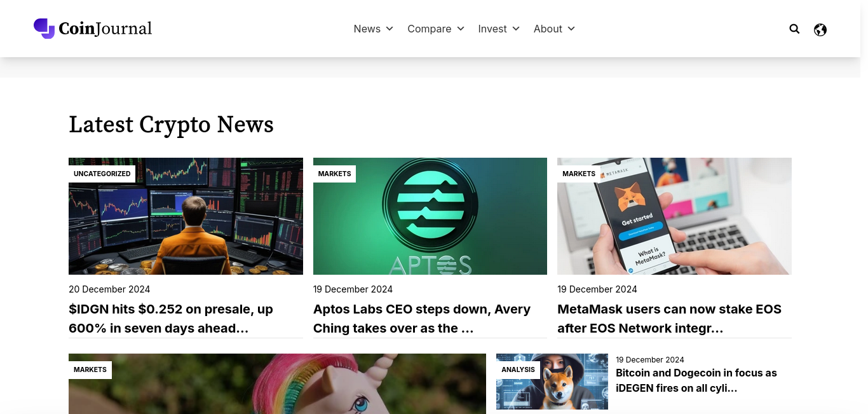Open the trader monitors article thumbnail
The image size is (868, 414).
coord(186,216)
